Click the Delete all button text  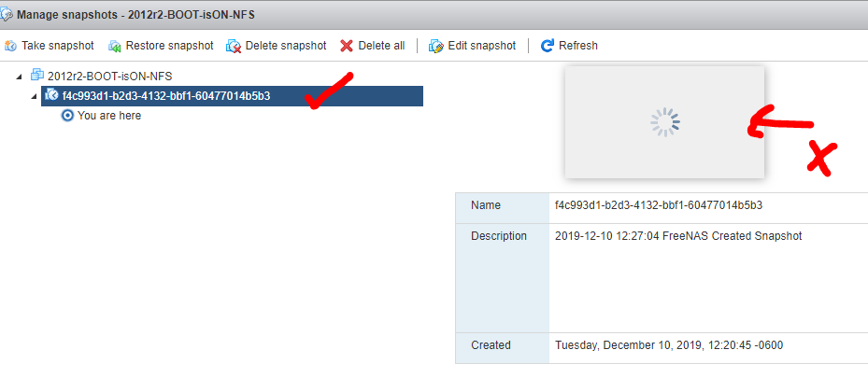click(x=381, y=46)
